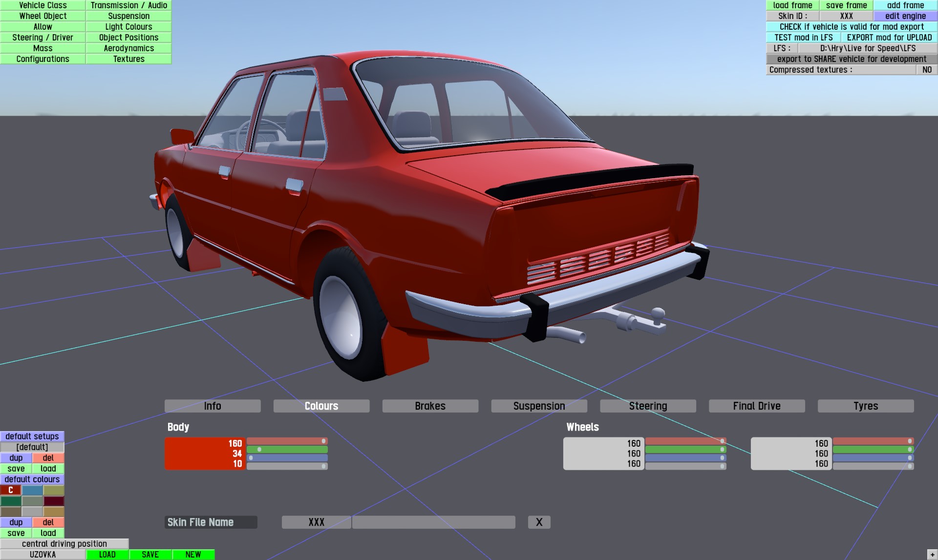The image size is (938, 560).
Task: Open Light Colours menu
Action: point(128,27)
